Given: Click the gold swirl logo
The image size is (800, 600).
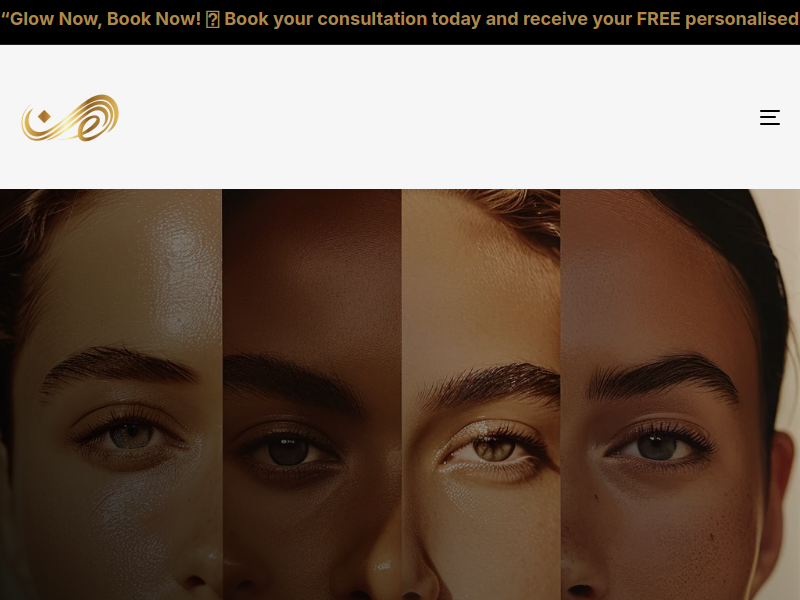Looking at the screenshot, I should tap(70, 118).
